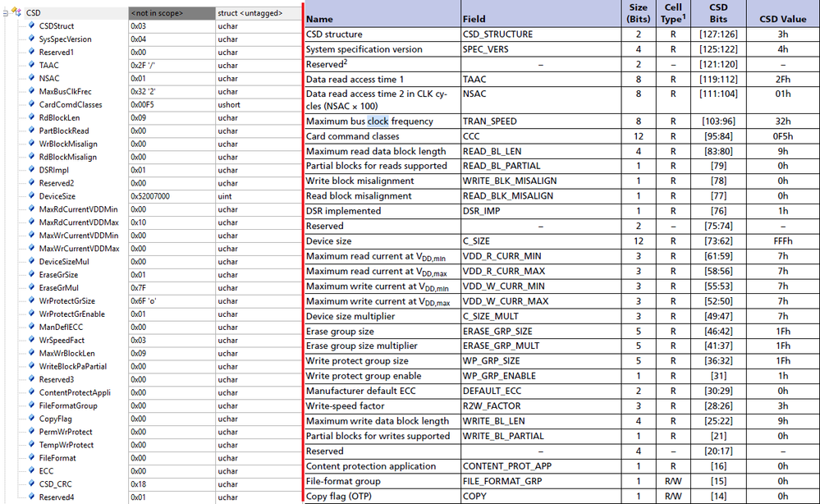Image resolution: width=820 pixels, height=504 pixels.
Task: Click the field icon beside CardComdClasses
Action: (31, 104)
